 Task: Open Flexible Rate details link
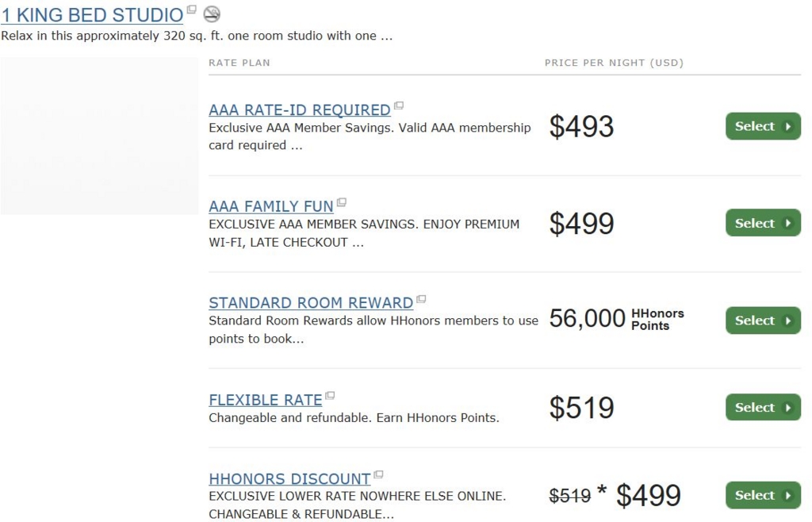[266, 400]
